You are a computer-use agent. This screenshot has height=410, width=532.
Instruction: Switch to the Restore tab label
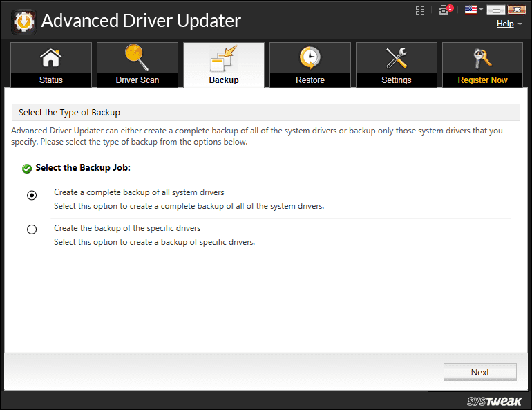[x=310, y=80]
